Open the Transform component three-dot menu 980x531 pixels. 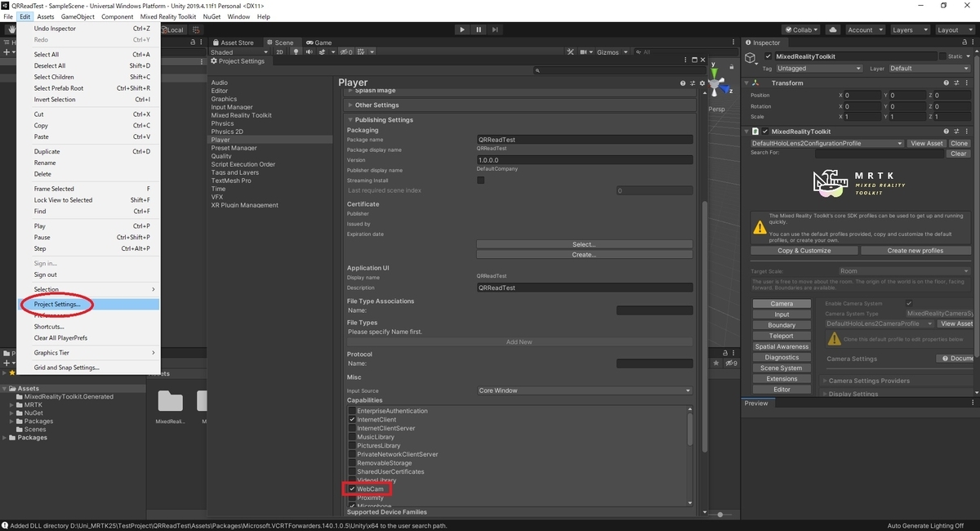click(x=965, y=83)
